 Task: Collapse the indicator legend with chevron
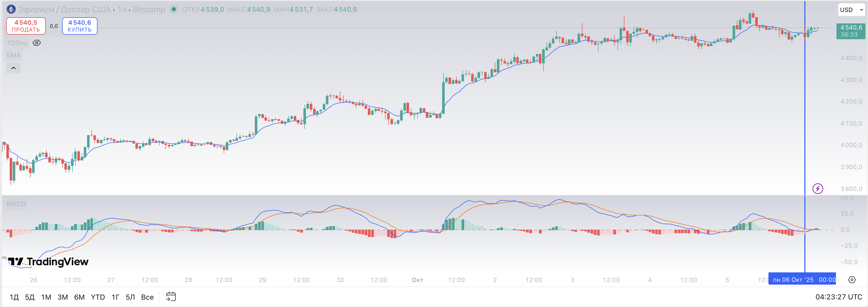(13, 68)
